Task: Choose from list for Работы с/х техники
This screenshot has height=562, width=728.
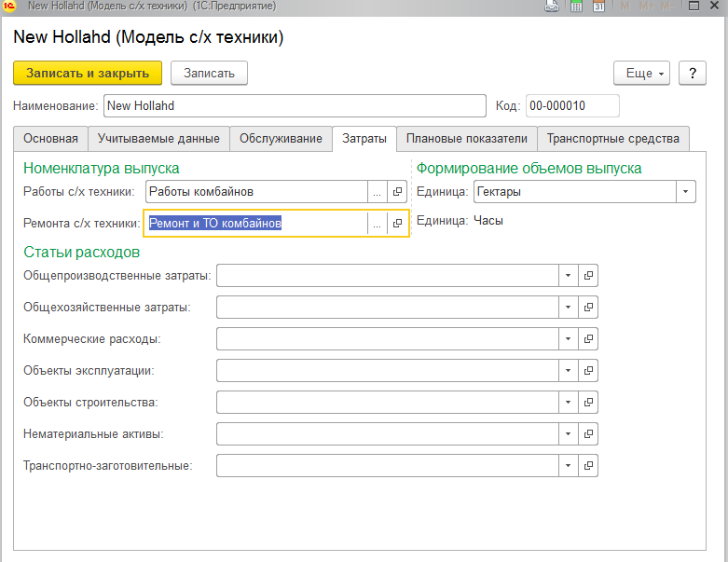Action: [x=377, y=192]
